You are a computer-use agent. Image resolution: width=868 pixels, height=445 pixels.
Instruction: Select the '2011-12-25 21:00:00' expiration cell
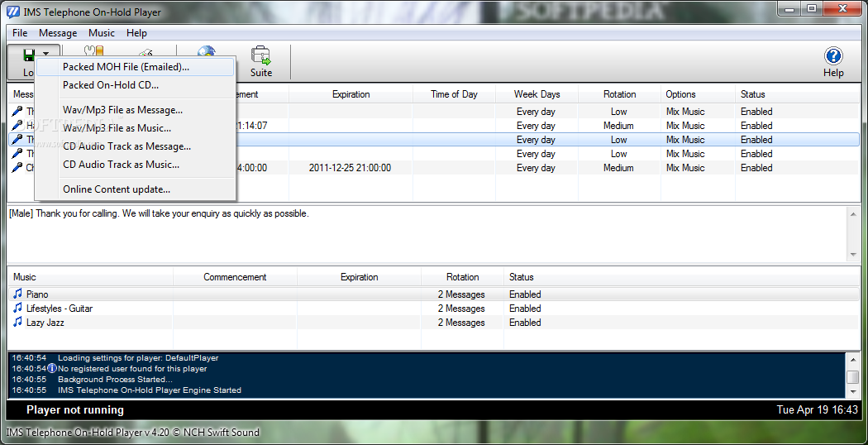tap(350, 168)
